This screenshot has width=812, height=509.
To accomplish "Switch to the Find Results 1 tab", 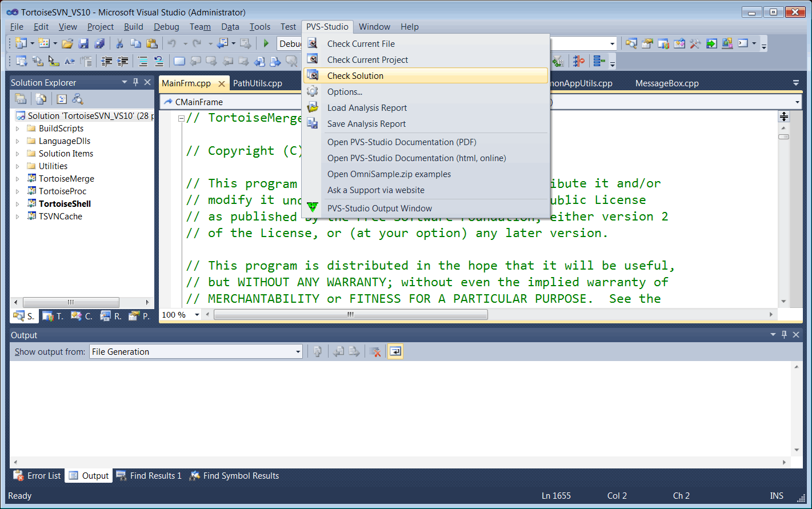I will [x=149, y=476].
